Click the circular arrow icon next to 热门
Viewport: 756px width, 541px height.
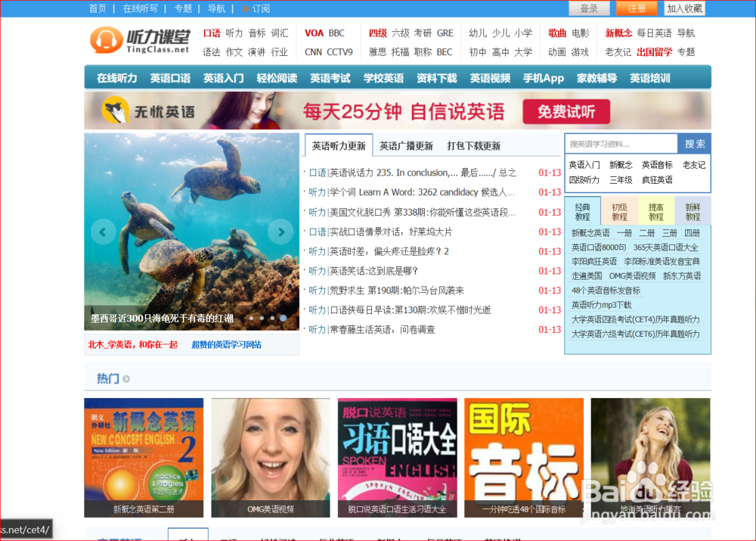(125, 379)
